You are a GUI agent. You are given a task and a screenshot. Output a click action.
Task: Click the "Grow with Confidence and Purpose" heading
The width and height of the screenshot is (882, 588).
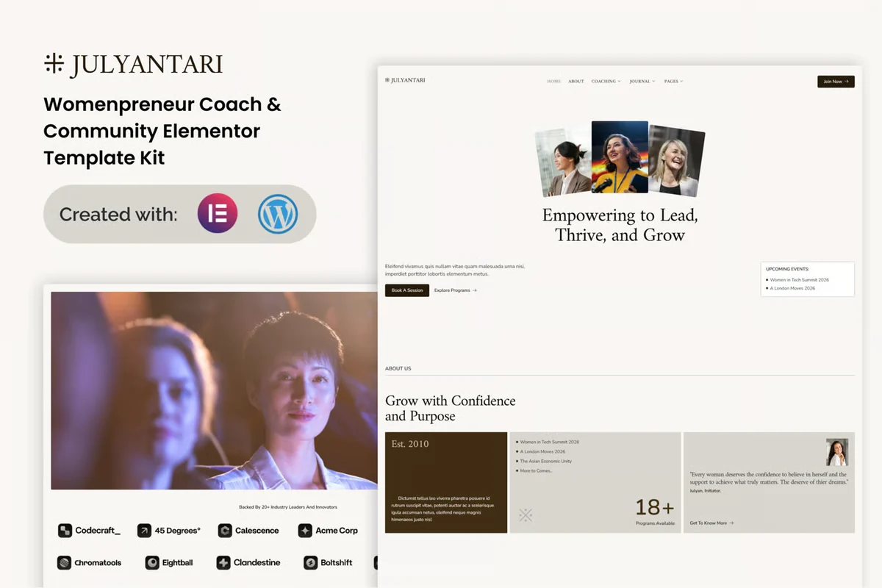pyautogui.click(x=451, y=409)
